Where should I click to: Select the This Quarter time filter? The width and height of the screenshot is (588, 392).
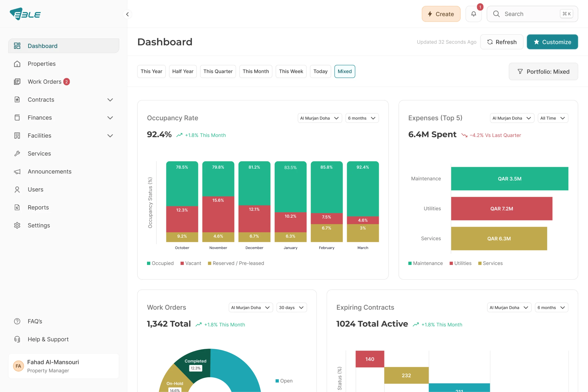click(218, 71)
